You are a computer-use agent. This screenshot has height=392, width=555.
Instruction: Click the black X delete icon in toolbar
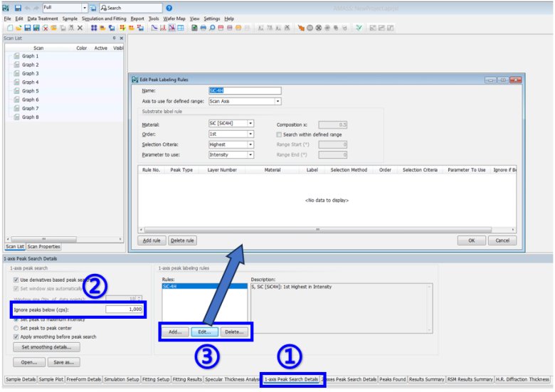coord(80,28)
